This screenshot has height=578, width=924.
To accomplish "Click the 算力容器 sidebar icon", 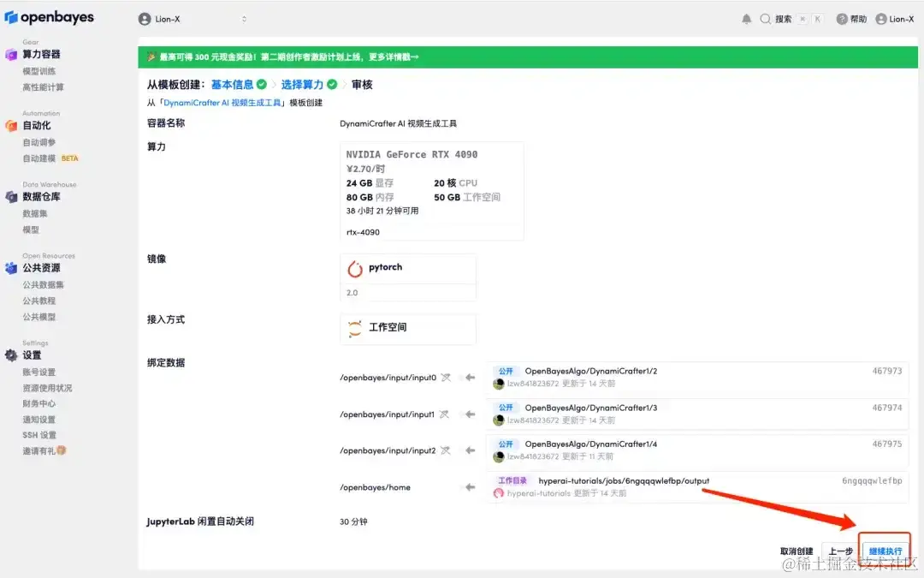I will [x=10, y=54].
